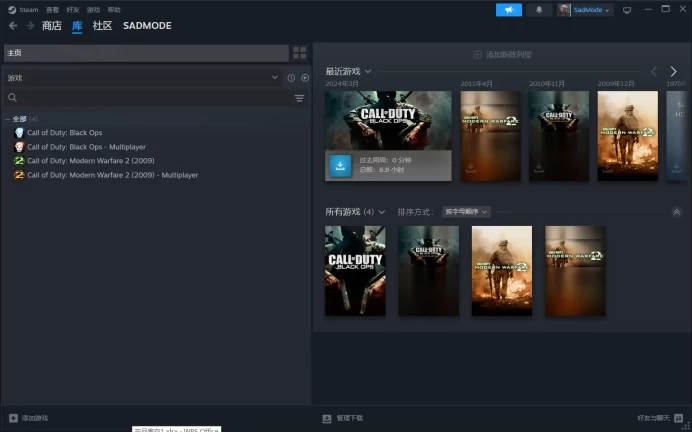The width and height of the screenshot is (692, 432).
Task: Open Black Ops cover in 所有游戏
Action: pos(355,271)
